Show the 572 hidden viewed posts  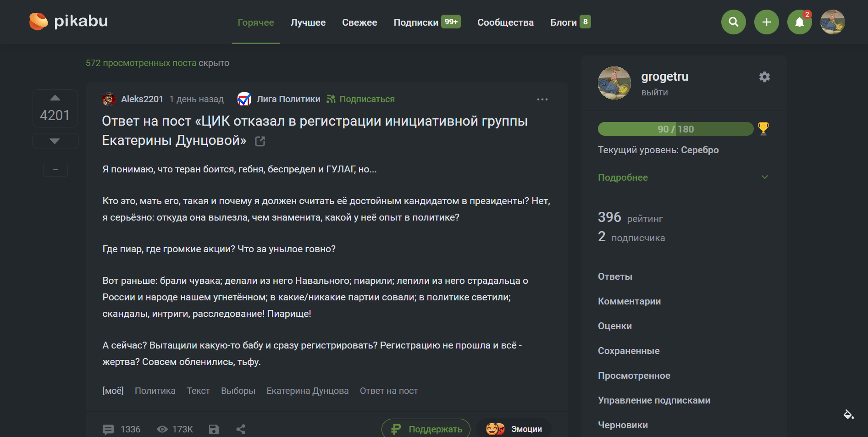(x=141, y=63)
